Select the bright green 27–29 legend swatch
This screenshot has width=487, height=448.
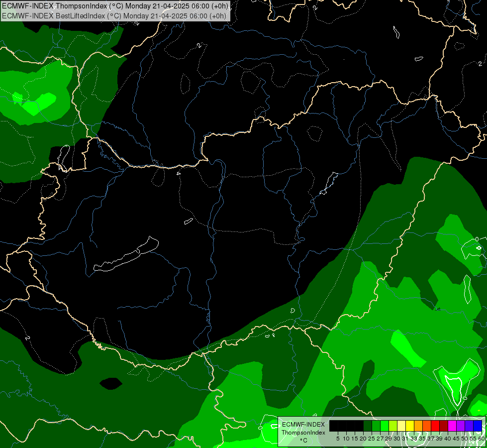pyautogui.click(x=385, y=426)
